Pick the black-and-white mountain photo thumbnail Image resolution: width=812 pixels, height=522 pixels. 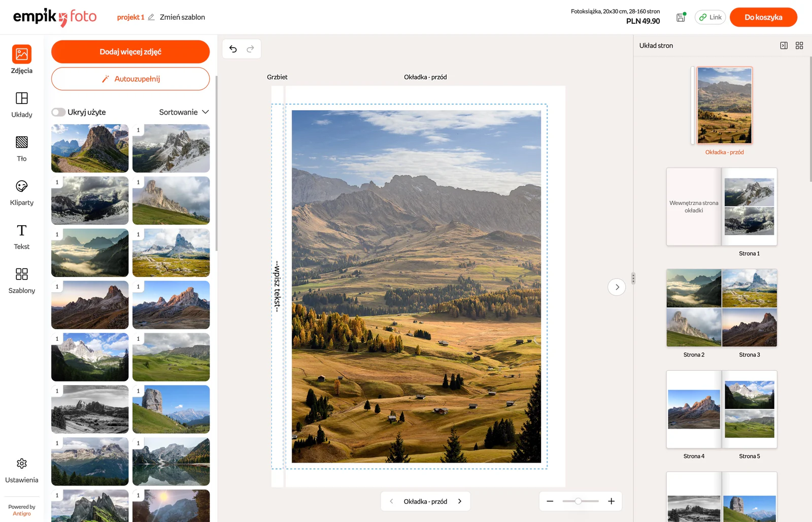(x=90, y=409)
